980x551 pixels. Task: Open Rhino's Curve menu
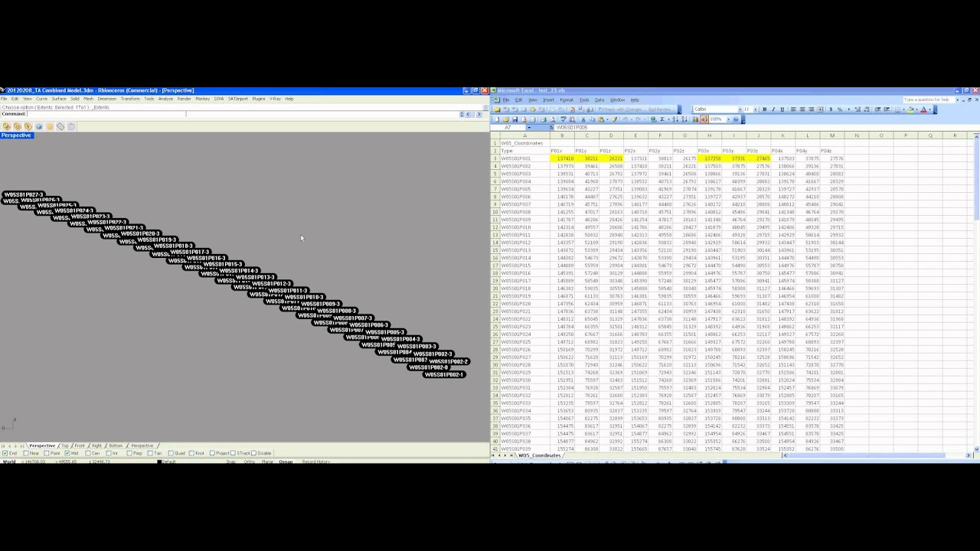41,99
